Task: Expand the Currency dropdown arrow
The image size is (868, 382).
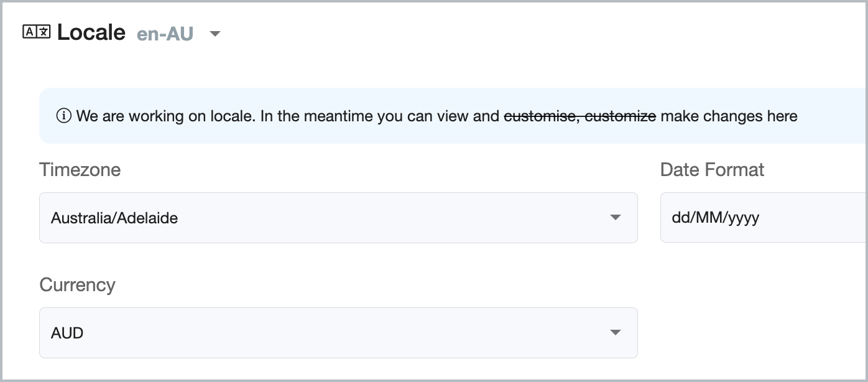Action: (x=615, y=333)
